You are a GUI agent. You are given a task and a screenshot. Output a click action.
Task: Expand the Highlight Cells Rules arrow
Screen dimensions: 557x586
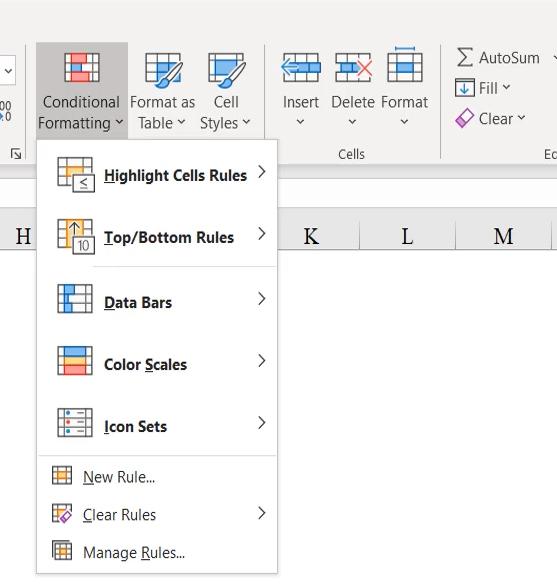(x=262, y=172)
